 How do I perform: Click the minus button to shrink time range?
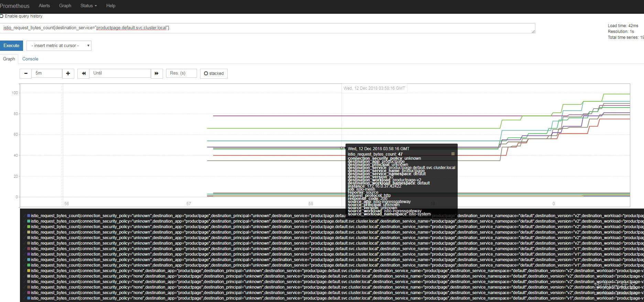pos(26,74)
